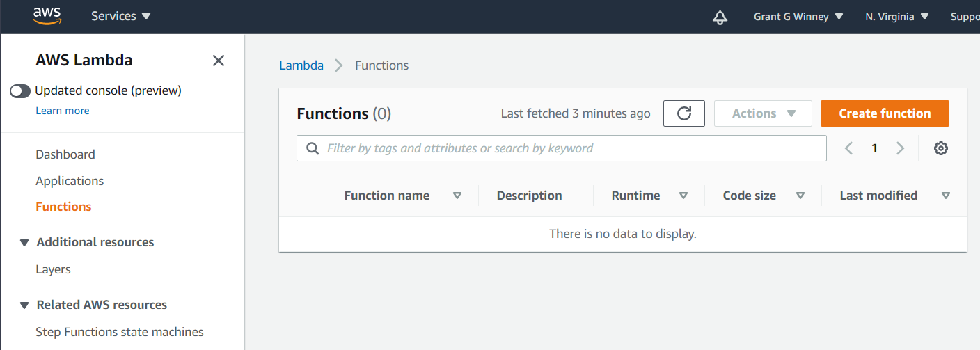Sort by Code size arrow

(800, 196)
